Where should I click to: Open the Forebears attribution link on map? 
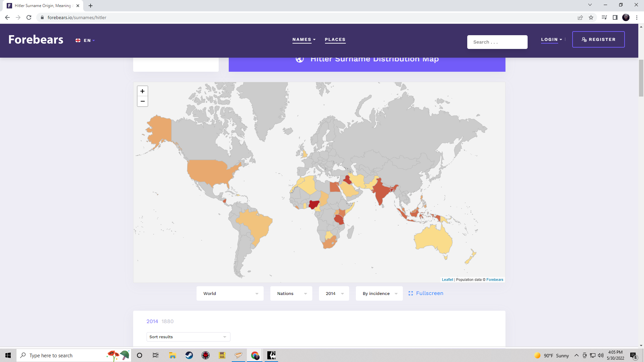tap(495, 280)
